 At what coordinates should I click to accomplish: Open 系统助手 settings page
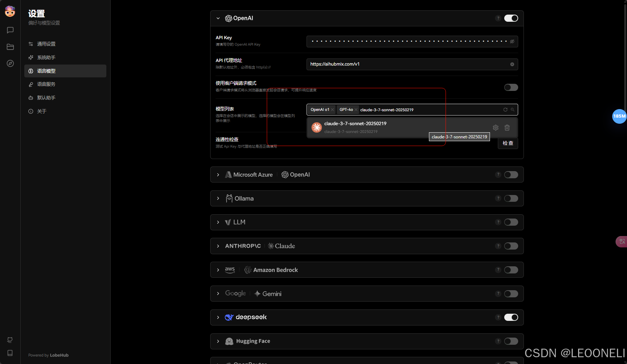pyautogui.click(x=65, y=57)
